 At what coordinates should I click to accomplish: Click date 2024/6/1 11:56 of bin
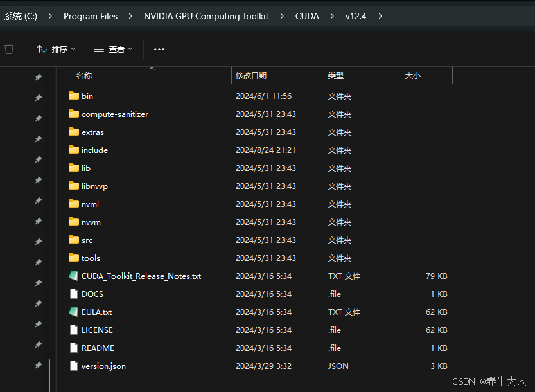tap(263, 96)
